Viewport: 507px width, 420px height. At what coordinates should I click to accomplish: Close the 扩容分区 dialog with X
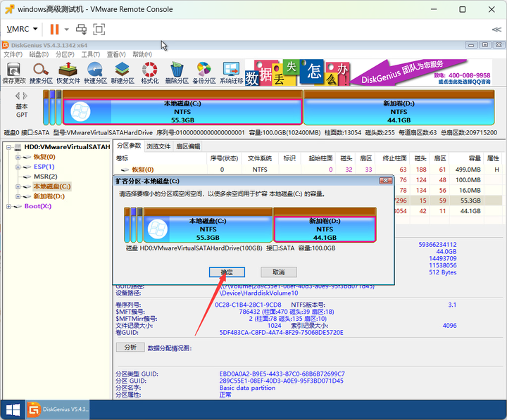(386, 181)
